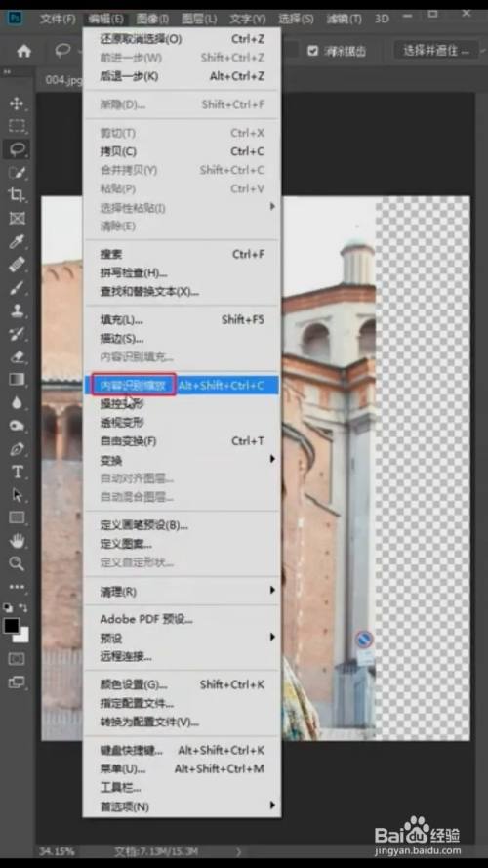Open the 图层(L) menu

click(x=199, y=19)
